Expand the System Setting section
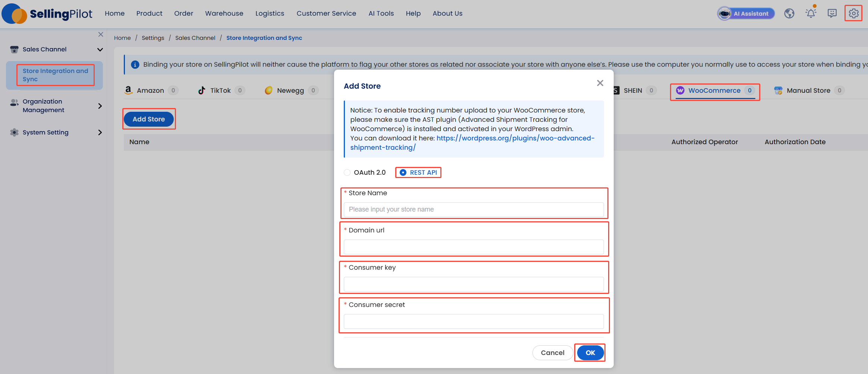Image resolution: width=868 pixels, height=374 pixels. [x=100, y=132]
